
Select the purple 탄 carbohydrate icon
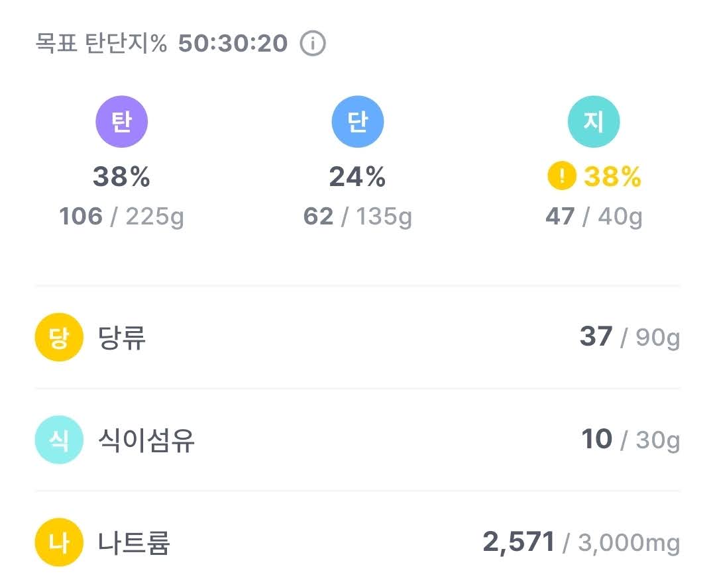pyautogui.click(x=122, y=121)
